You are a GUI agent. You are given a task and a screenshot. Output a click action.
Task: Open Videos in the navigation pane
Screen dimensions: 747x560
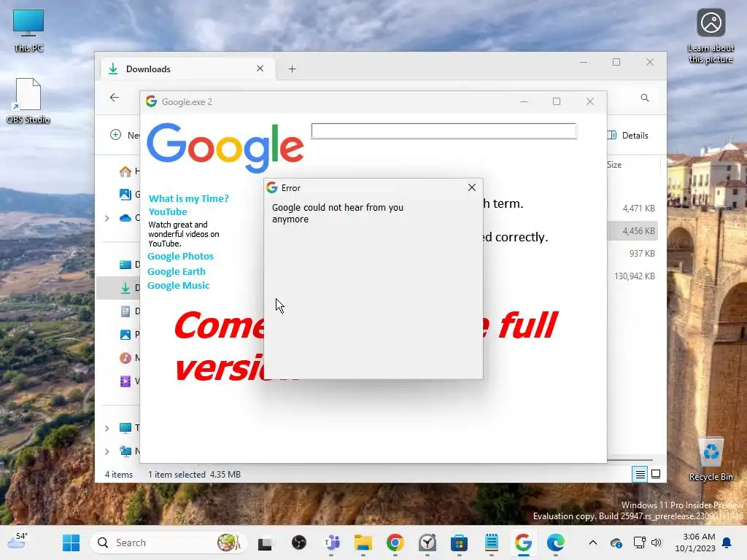[x=129, y=381]
